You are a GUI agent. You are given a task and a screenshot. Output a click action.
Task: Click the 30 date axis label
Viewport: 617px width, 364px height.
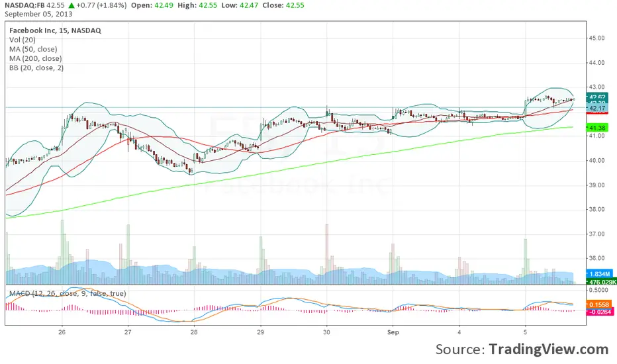coord(326,332)
